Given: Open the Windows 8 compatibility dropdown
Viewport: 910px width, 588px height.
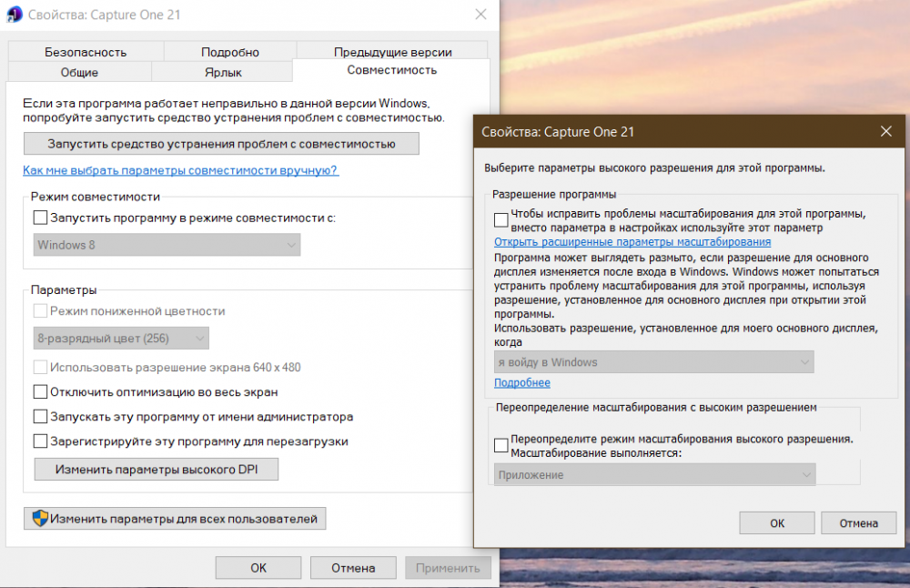Looking at the screenshot, I should 167,245.
